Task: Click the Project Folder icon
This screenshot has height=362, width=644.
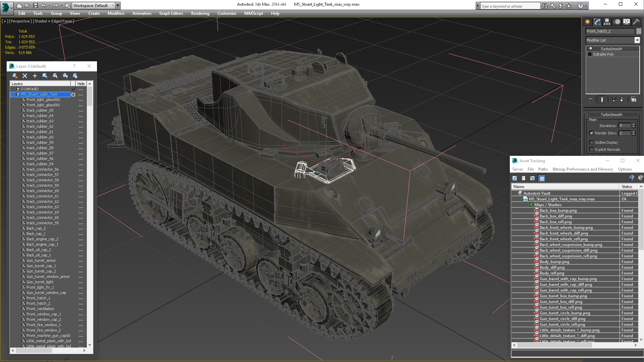Action: coord(67,5)
